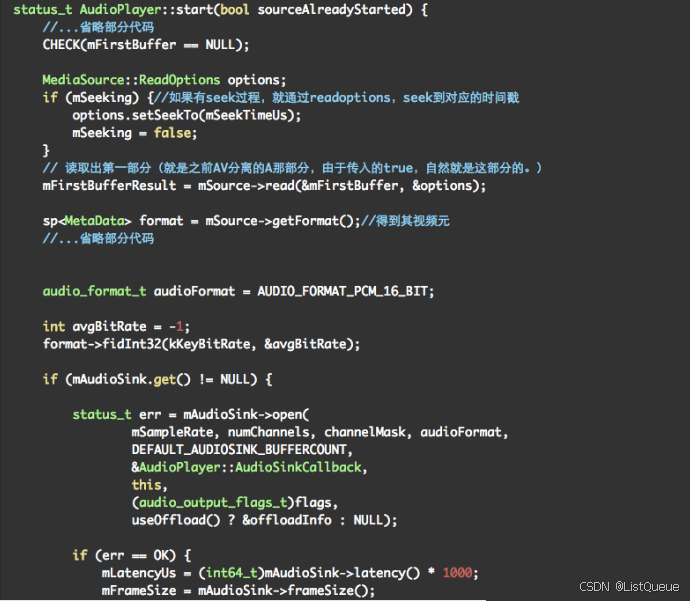Click the 'format->fidInt32(kKeyBitRate' line

(201, 344)
